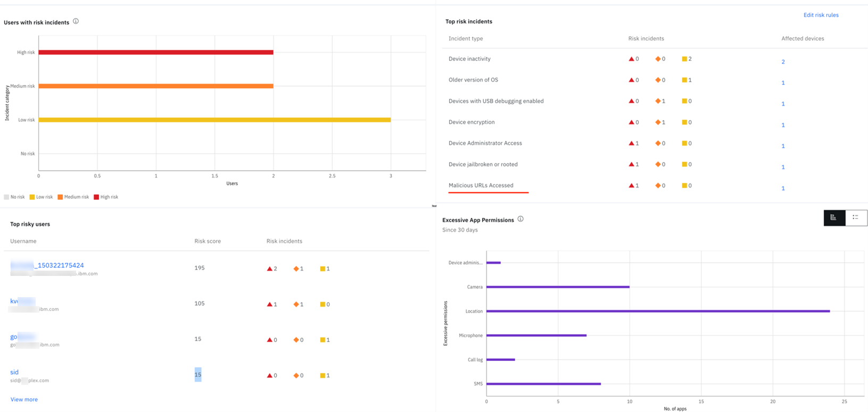
Task: Click red triangle in Device jailbroken or rooted row
Action: tap(631, 164)
